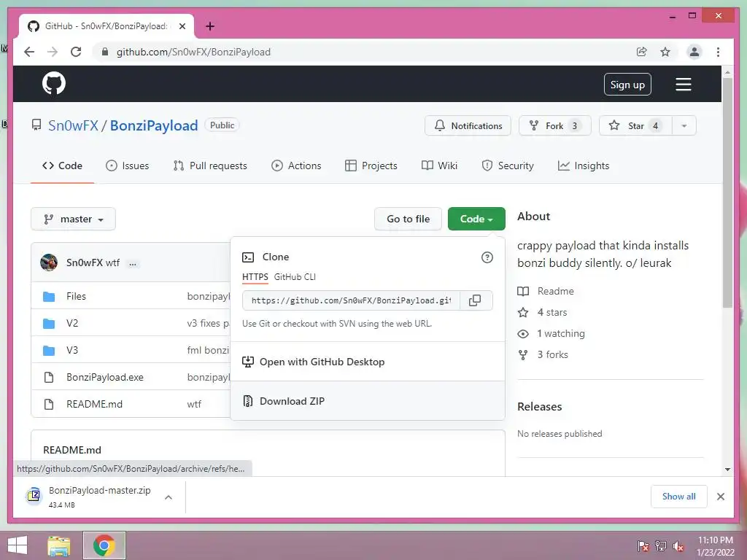Screen dimensions: 747x560
Task: Open Chrome three-dot menu
Action: tap(718, 52)
